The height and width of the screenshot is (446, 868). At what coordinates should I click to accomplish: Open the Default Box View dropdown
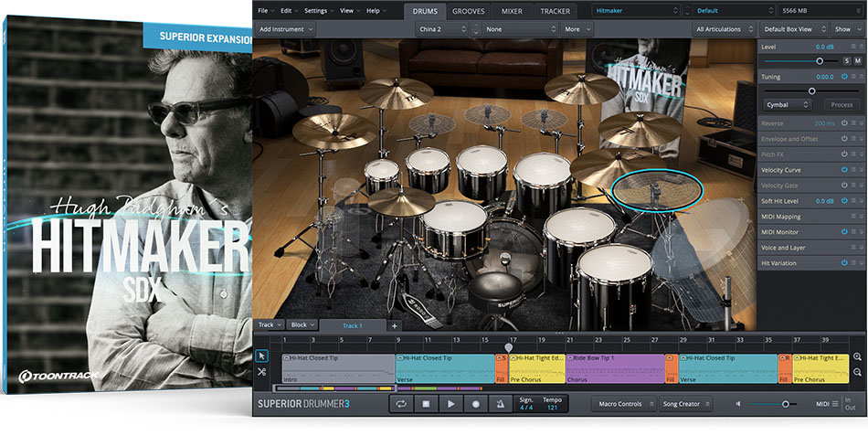(x=794, y=29)
